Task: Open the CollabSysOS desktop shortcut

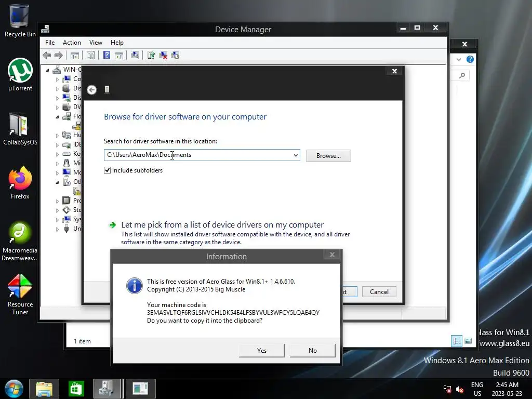Action: tap(20, 129)
